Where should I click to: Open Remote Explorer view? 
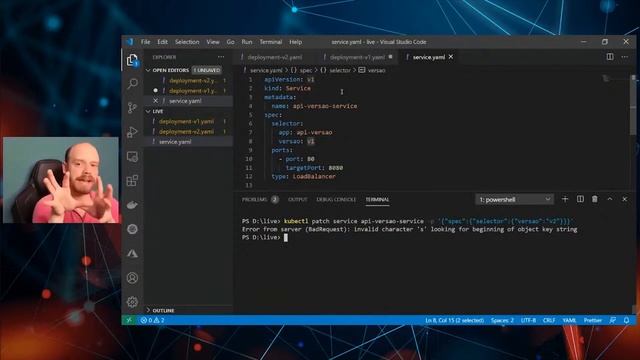(x=132, y=157)
